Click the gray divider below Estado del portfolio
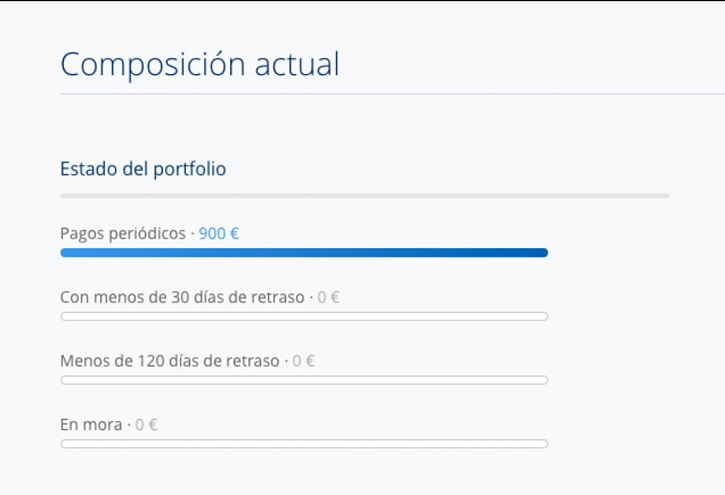725x495 pixels. point(364,195)
